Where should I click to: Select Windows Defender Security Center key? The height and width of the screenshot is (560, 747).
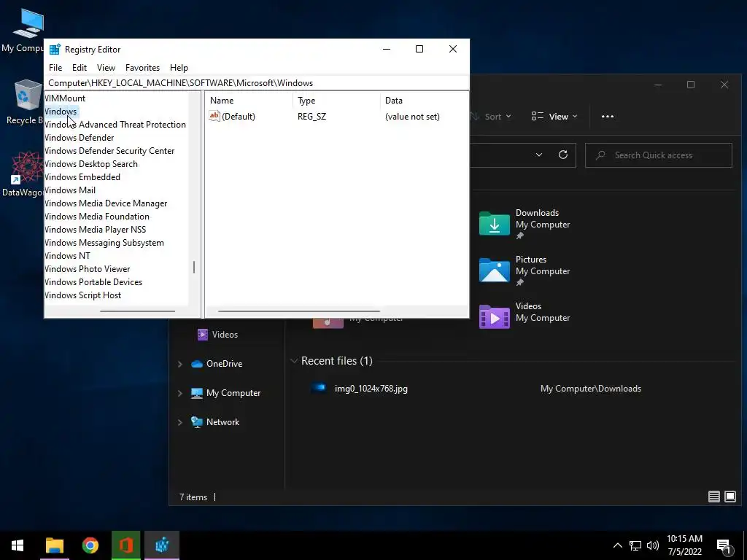click(x=109, y=150)
